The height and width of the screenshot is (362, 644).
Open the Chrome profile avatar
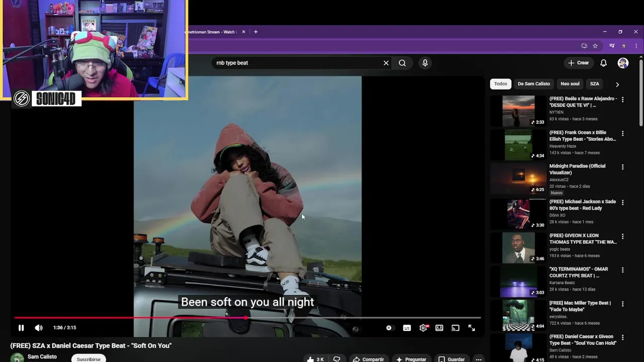coord(624,46)
